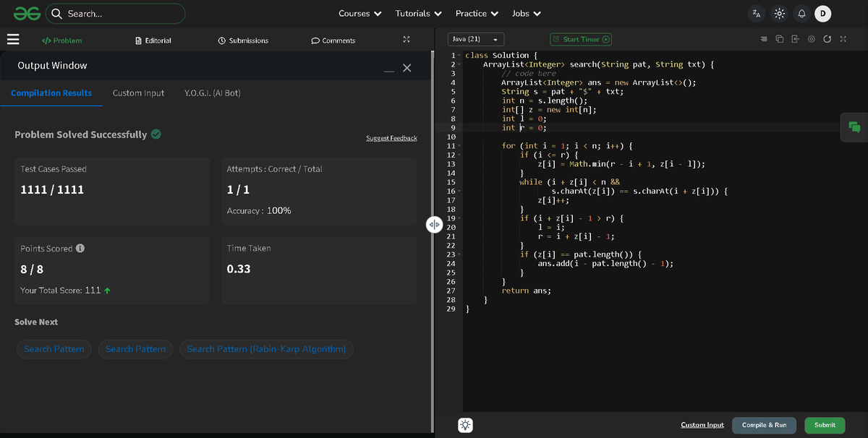The image size is (868, 438).
Task: Click the info icon beside Points Scored
Action: 80,248
